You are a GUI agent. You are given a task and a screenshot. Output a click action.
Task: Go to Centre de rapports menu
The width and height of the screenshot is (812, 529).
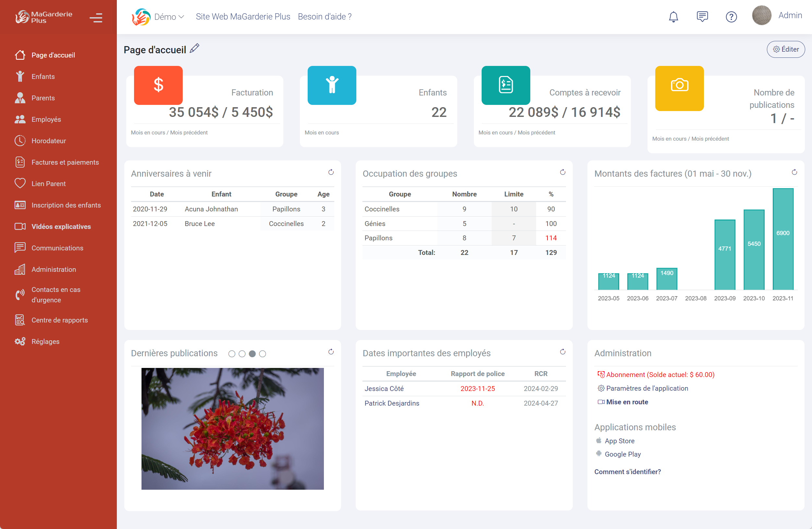coord(59,320)
